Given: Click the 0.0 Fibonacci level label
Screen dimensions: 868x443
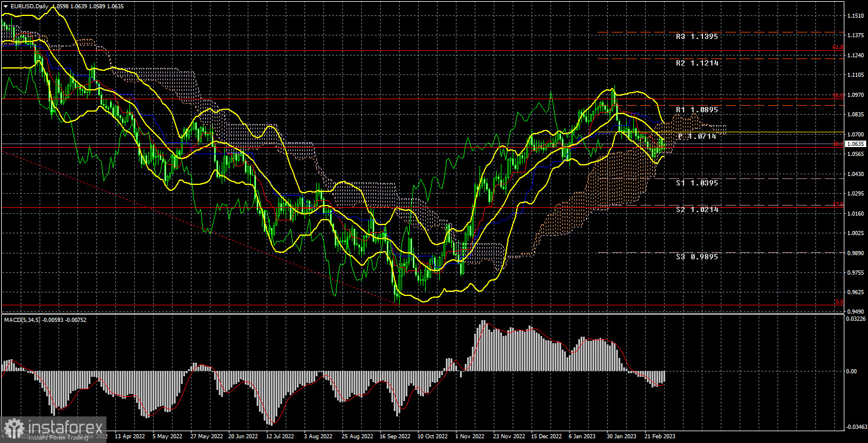Looking at the screenshot, I should coord(839,302).
